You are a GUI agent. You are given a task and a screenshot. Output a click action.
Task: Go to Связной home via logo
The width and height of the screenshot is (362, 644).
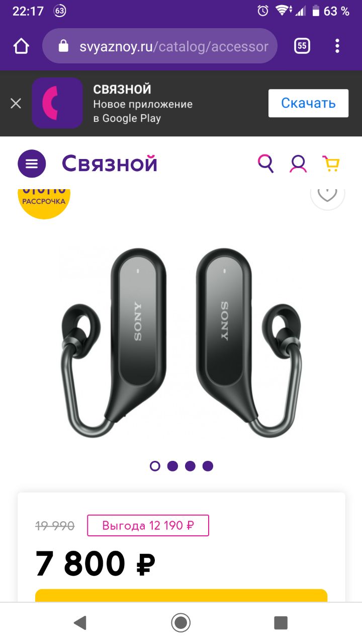(x=110, y=164)
